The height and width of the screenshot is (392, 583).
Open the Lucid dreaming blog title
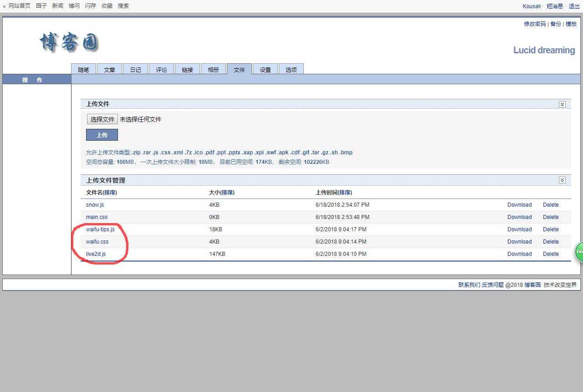(544, 50)
